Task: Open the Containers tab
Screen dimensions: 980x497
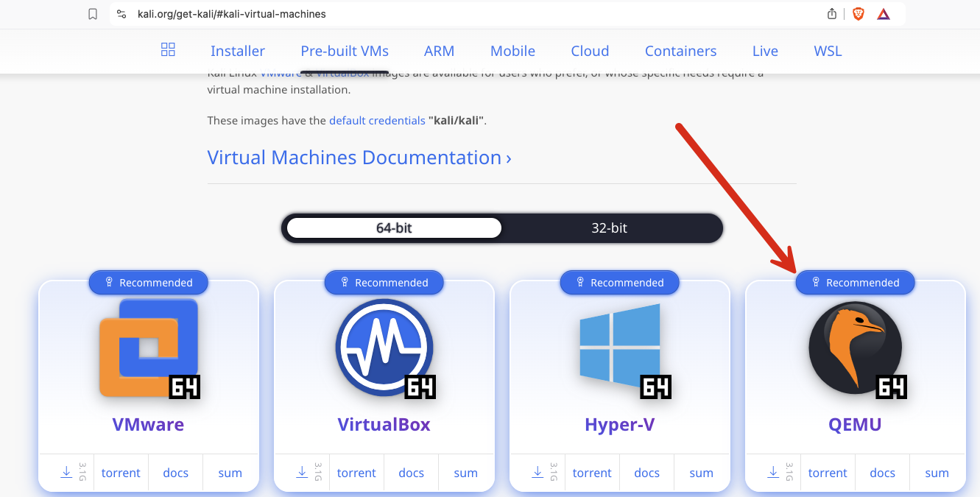Action: (680, 51)
